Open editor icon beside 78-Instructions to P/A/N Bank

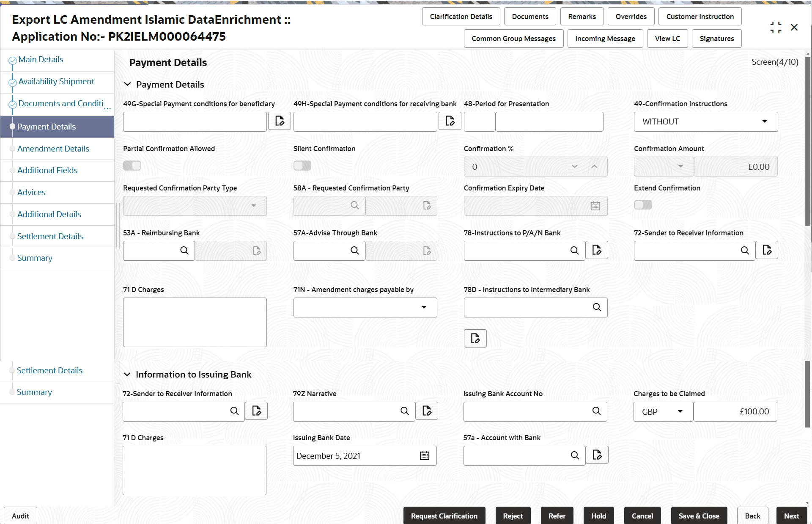pyautogui.click(x=596, y=250)
